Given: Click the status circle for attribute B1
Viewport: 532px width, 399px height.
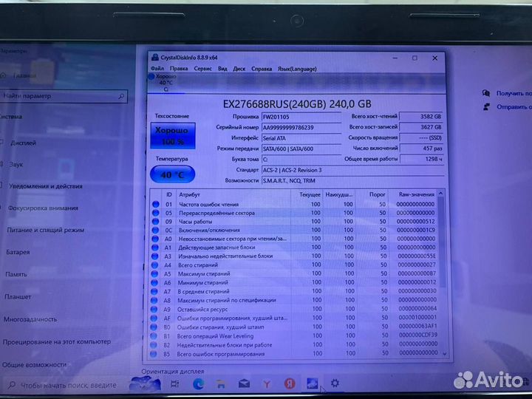Looking at the screenshot, I should point(154,336).
